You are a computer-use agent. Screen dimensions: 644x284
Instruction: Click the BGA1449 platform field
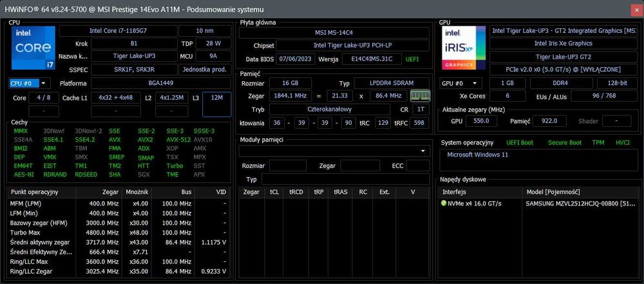160,84
